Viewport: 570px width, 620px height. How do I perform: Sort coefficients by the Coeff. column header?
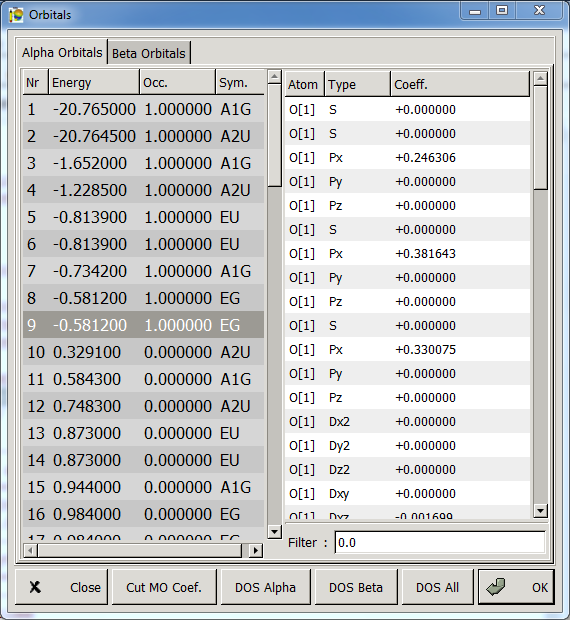pyautogui.click(x=460, y=84)
